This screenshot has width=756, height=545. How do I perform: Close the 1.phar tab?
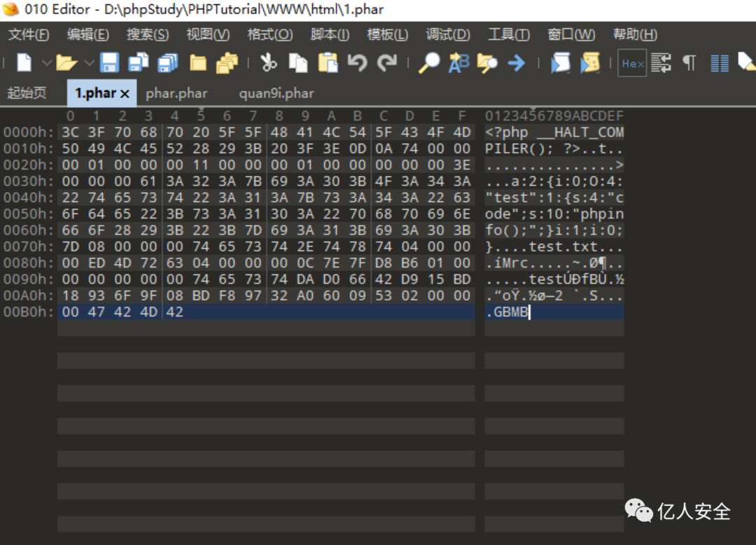click(x=125, y=94)
